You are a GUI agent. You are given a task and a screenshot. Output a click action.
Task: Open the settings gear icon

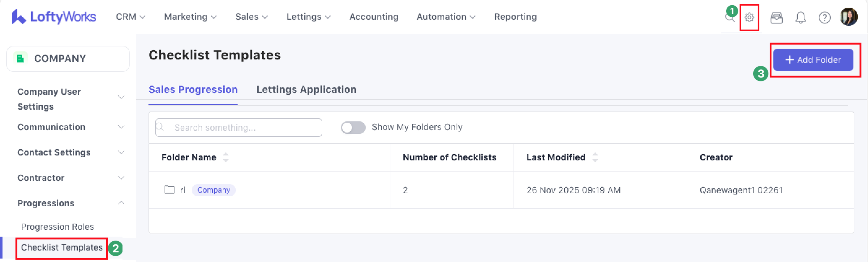pos(749,17)
